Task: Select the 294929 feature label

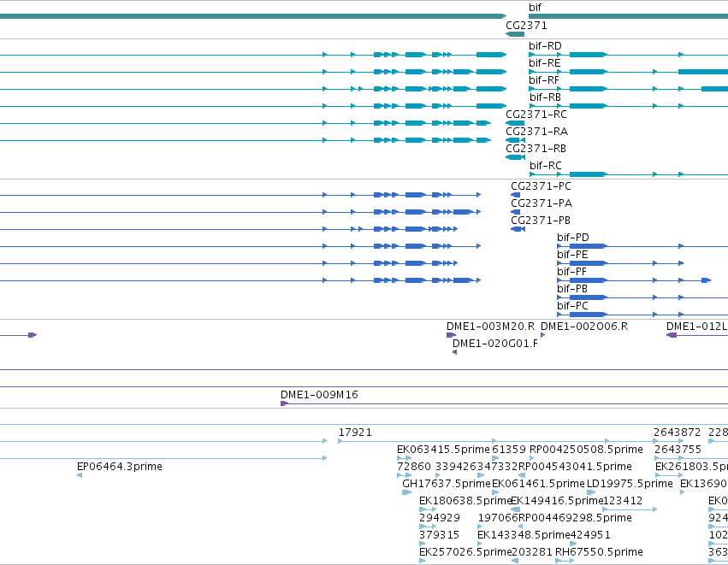Action: 439,518
